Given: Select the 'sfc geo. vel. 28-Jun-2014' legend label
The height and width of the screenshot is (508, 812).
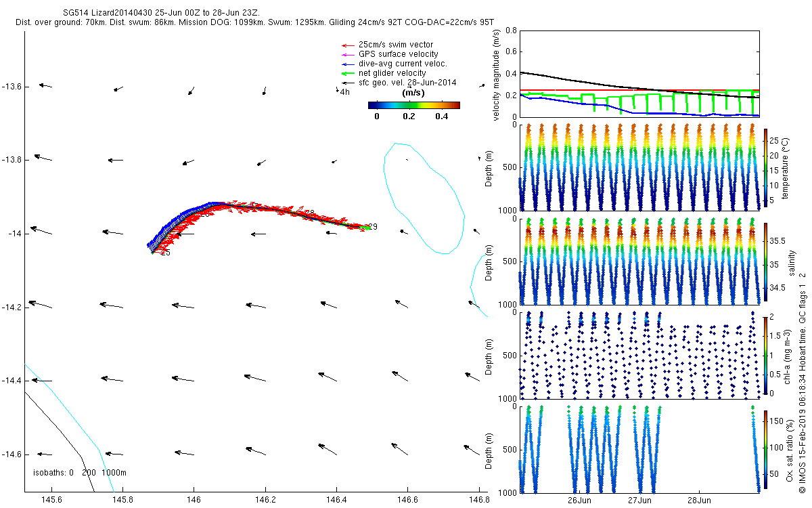Looking at the screenshot, I should point(407,83).
